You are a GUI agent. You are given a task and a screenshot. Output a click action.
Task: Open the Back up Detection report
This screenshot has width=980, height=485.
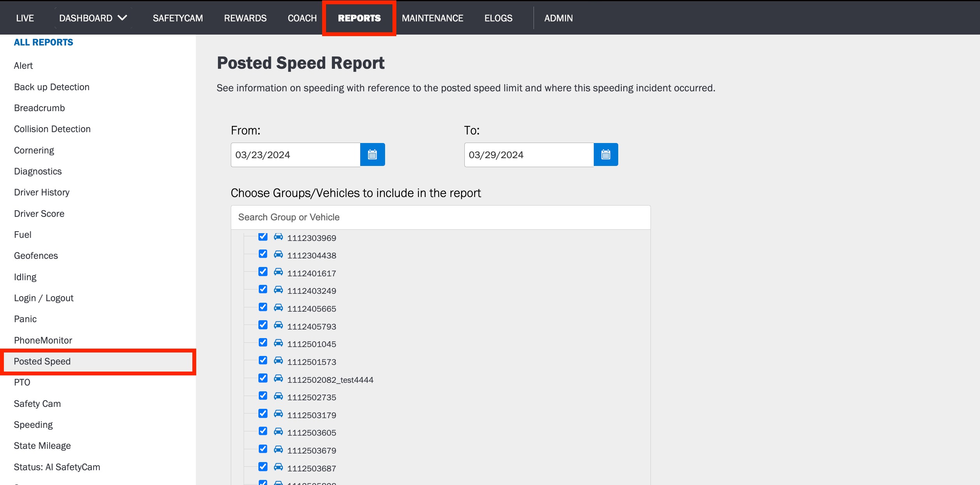point(52,87)
